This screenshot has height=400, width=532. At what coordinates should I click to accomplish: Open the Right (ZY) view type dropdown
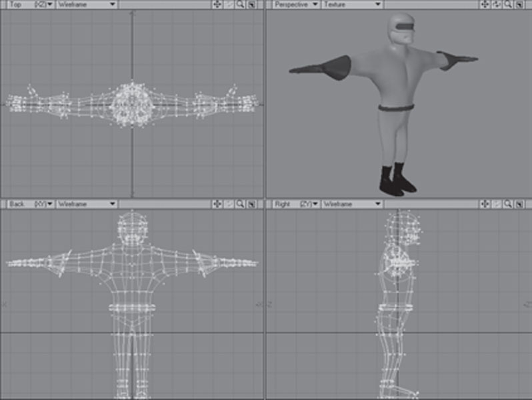296,204
